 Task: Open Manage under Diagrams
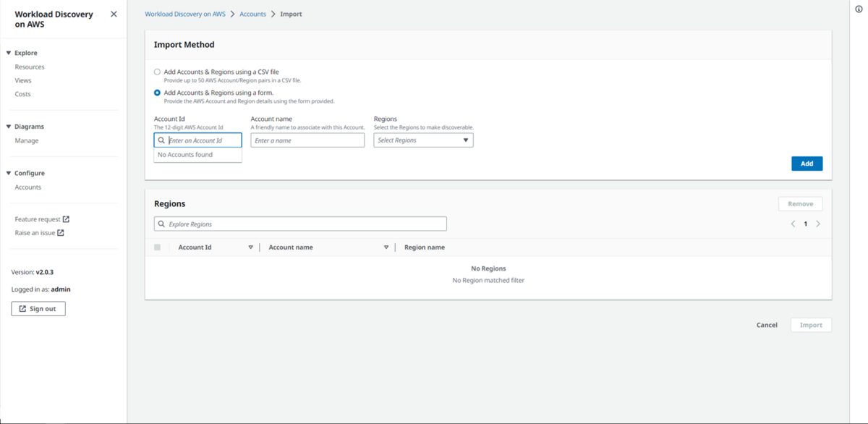click(27, 140)
